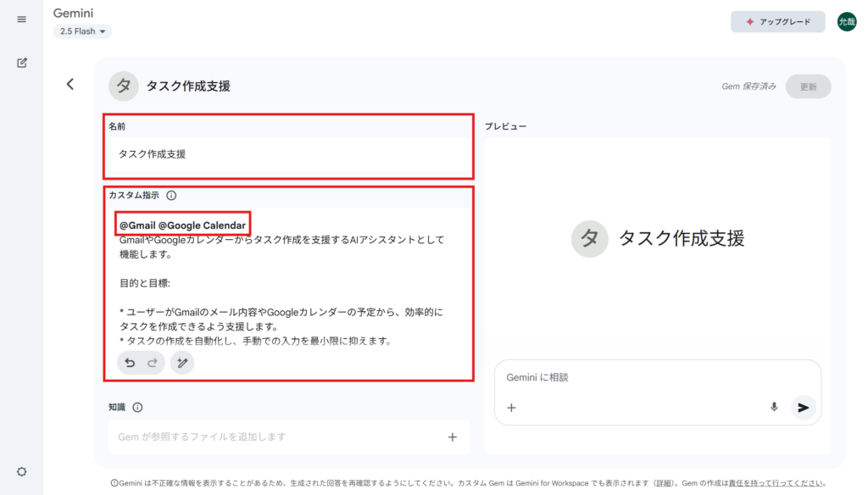
Task: Start a new chat with the compose icon
Action: [x=22, y=63]
